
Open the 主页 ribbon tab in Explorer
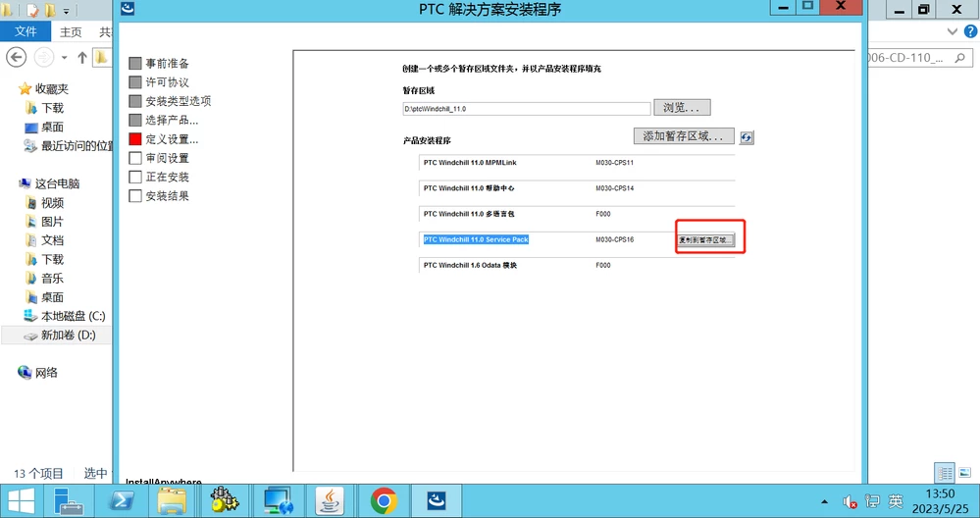[x=71, y=31]
